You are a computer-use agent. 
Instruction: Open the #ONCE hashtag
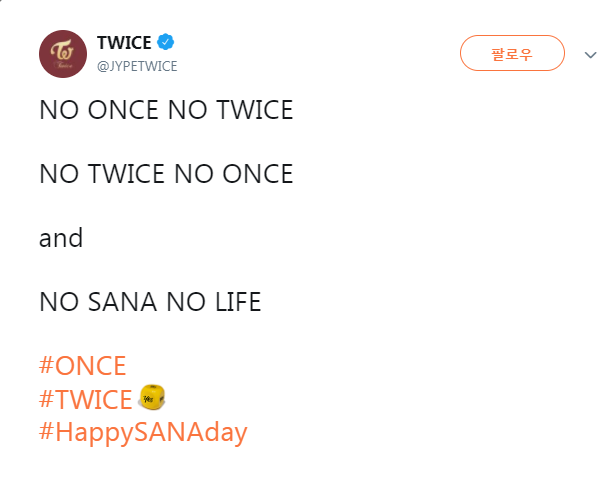pos(83,366)
